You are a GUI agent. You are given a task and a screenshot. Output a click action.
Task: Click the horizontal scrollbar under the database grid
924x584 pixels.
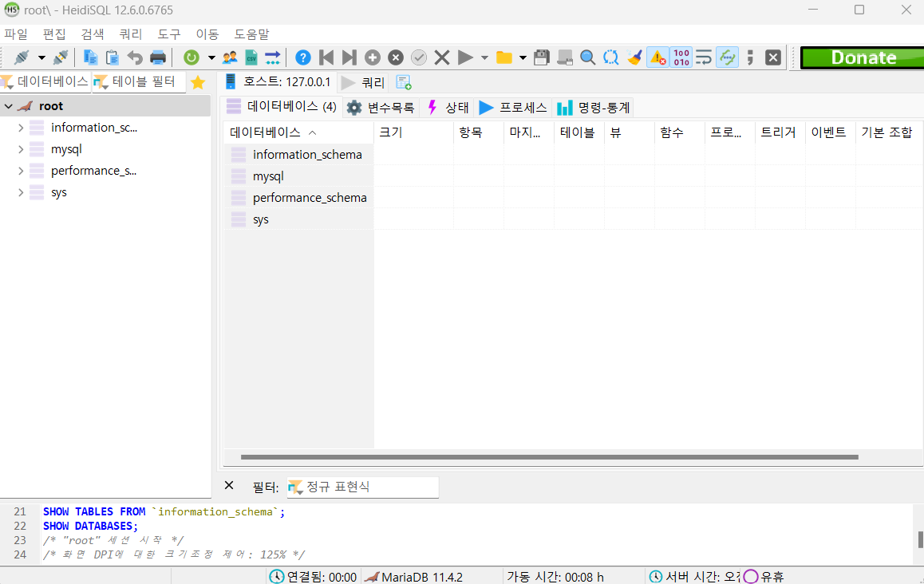(549, 456)
